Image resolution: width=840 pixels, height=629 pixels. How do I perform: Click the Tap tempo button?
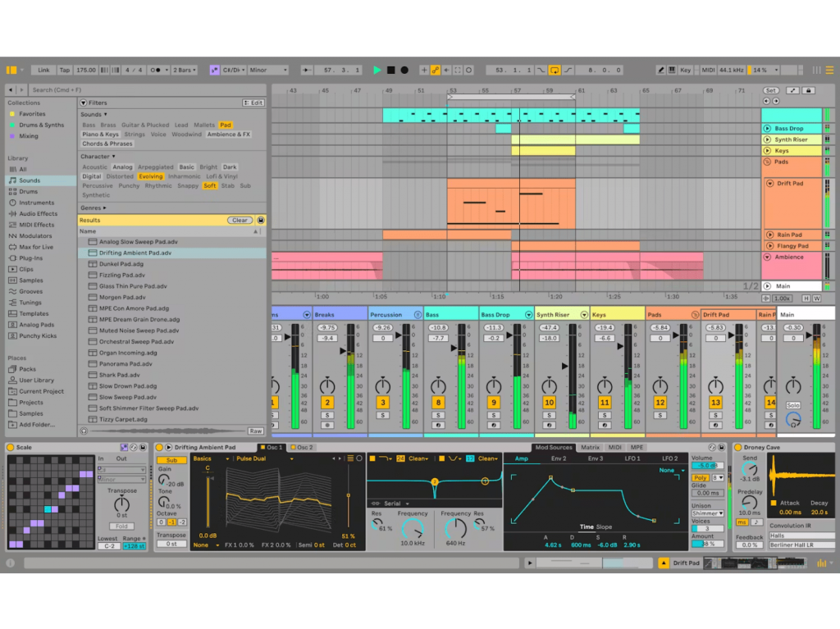(65, 71)
